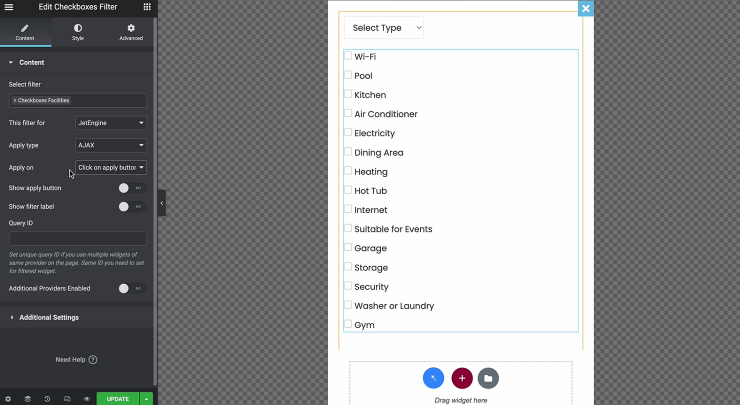Image resolution: width=740 pixels, height=405 pixels.
Task: Click the red add new section button
Action: pos(462,378)
